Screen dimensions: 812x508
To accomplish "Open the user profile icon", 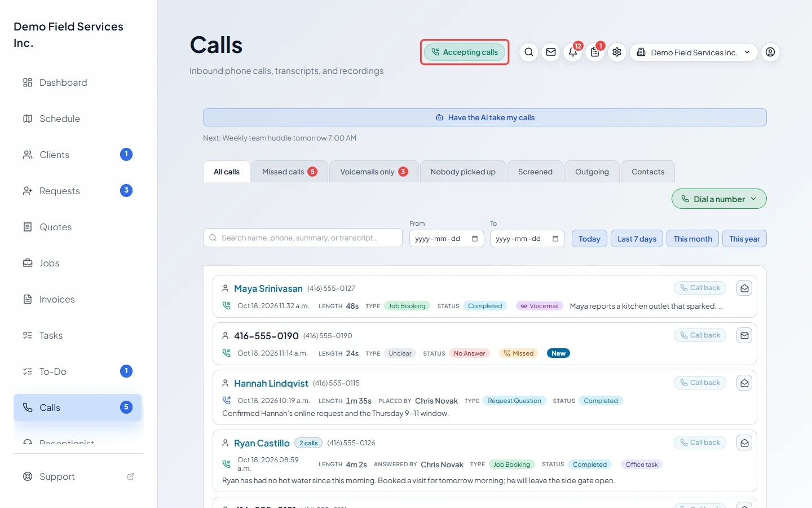I will tap(770, 52).
